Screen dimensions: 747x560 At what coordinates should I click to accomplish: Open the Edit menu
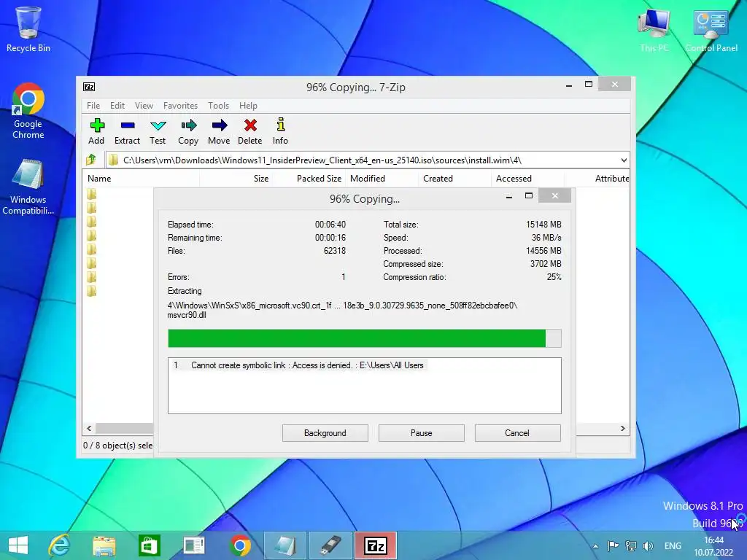pyautogui.click(x=117, y=105)
